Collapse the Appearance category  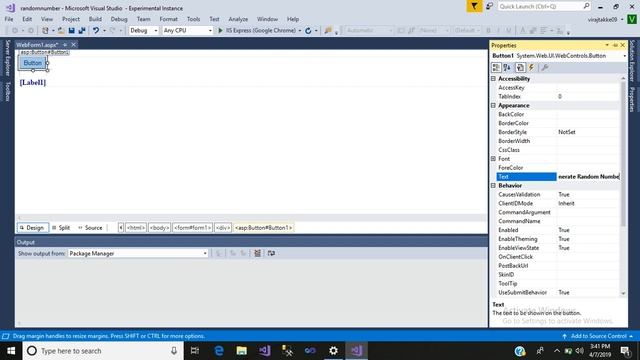pyautogui.click(x=493, y=105)
